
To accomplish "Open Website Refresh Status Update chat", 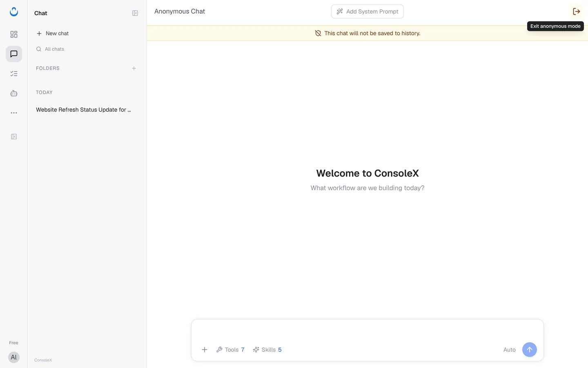I will point(84,110).
